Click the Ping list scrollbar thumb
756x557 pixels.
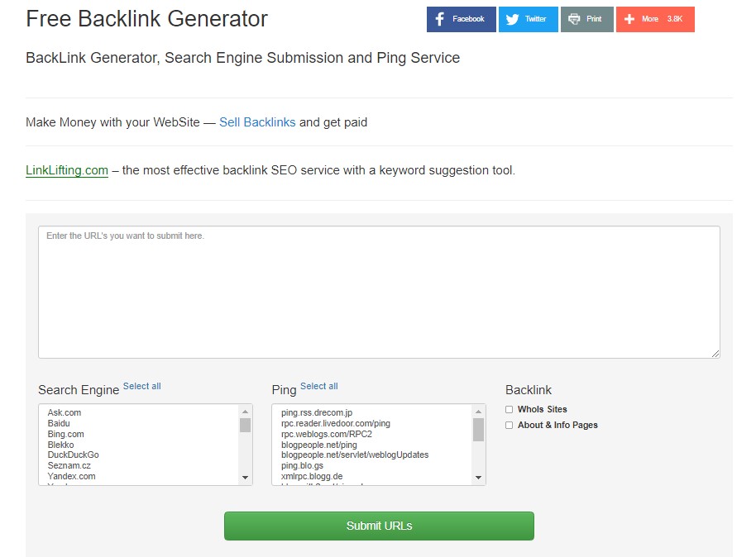pyautogui.click(x=478, y=429)
